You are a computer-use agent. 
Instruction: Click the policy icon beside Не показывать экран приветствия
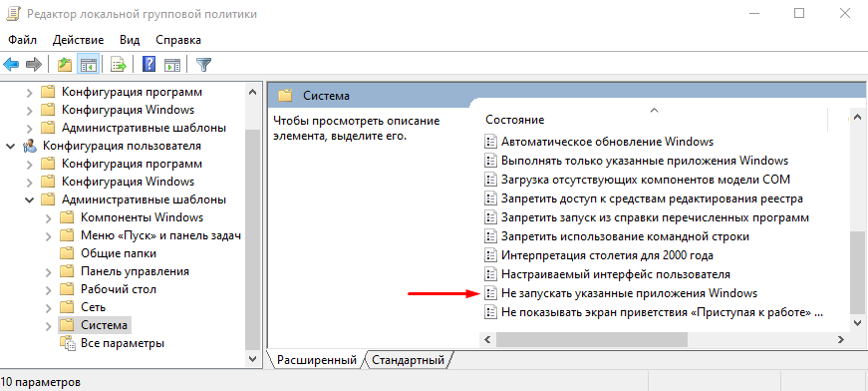490,312
